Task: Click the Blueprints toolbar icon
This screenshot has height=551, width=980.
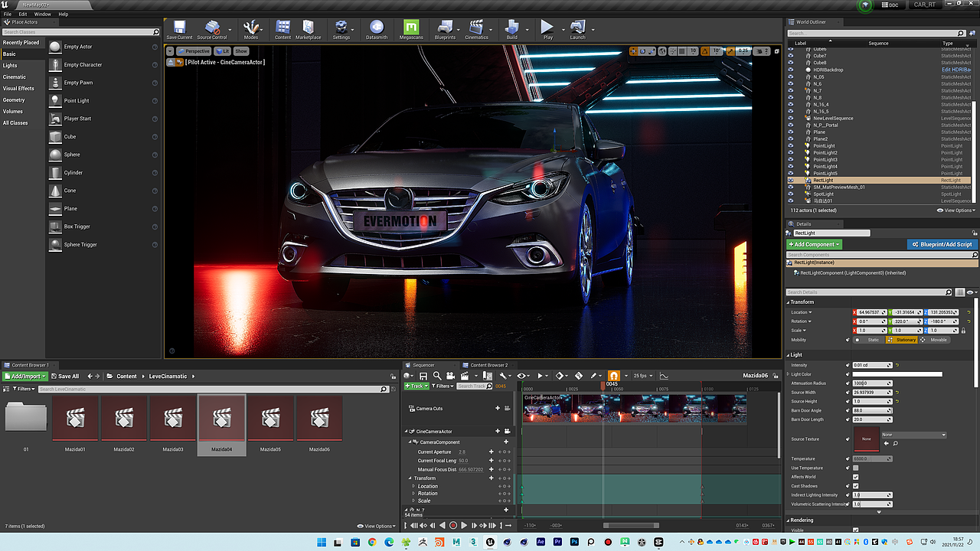Action: click(445, 29)
